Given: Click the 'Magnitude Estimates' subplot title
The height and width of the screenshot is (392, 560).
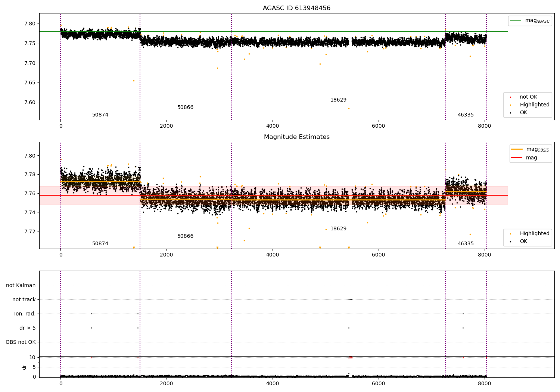Looking at the screenshot, I should [x=296, y=137].
